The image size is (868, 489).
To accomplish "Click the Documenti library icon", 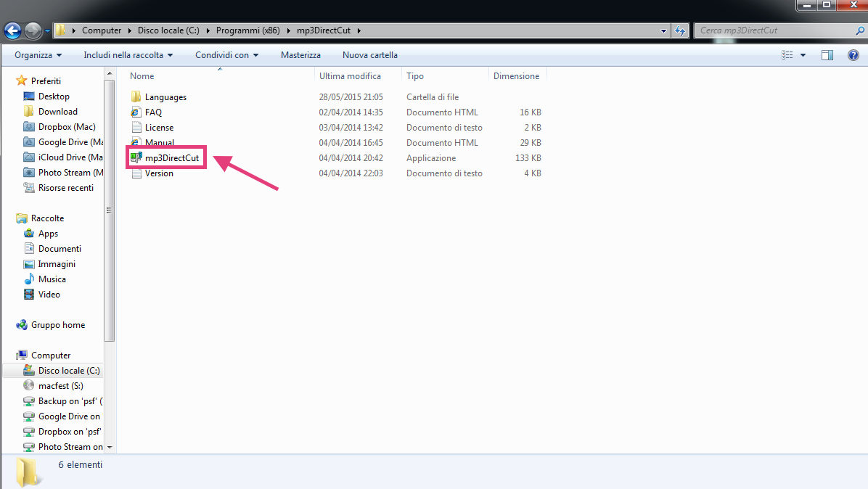I will tap(29, 248).
